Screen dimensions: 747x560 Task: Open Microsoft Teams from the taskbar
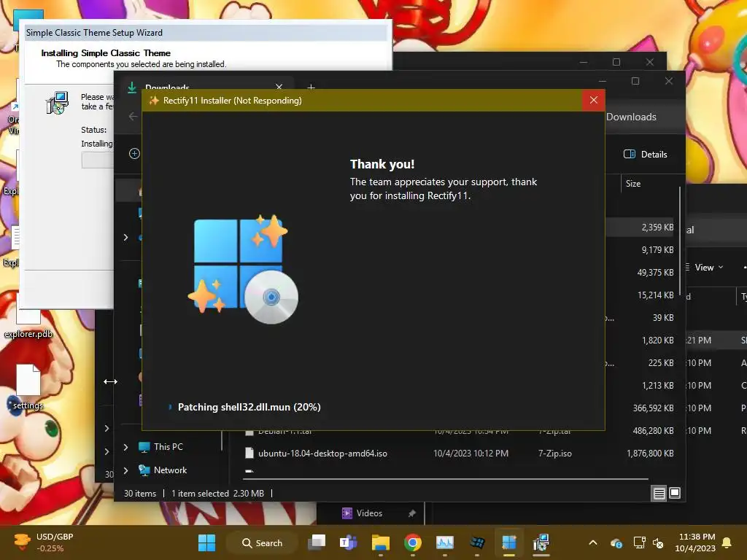[x=348, y=542]
